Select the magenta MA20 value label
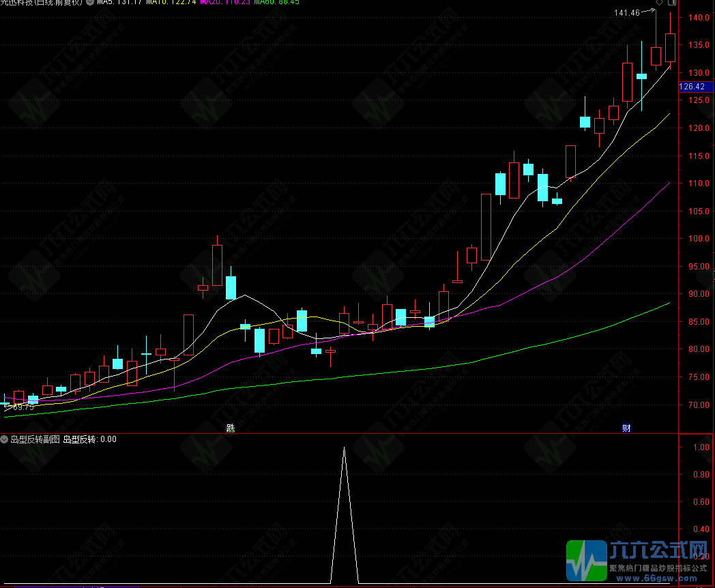Image resolution: width=715 pixels, height=588 pixels. [x=225, y=2]
